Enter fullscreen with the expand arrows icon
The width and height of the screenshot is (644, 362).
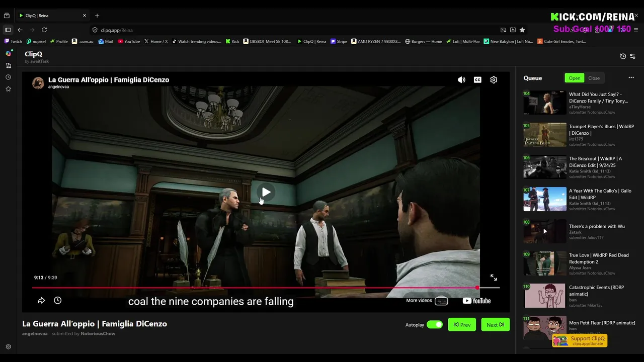tap(494, 278)
